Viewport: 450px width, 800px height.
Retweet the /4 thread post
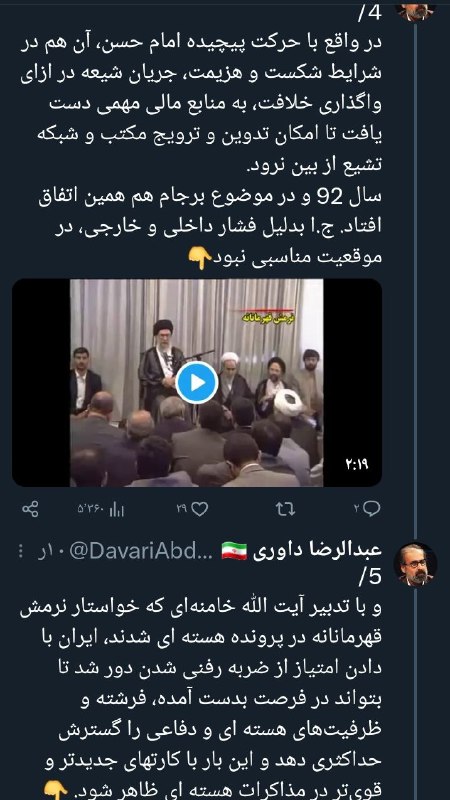tap(286, 509)
